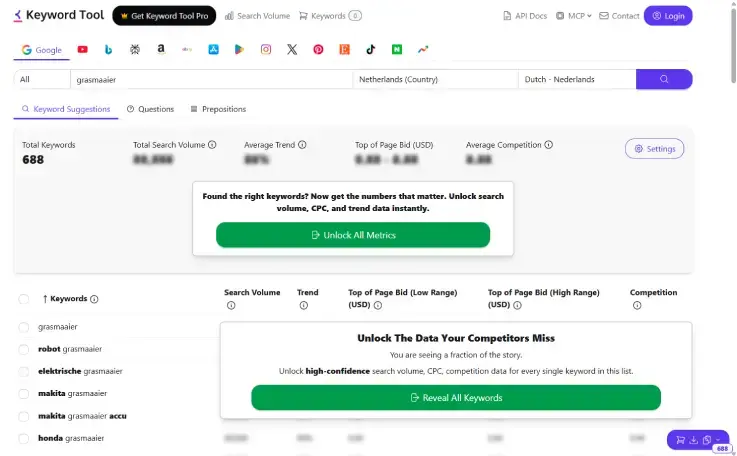Open the Settings button
Screen dimensions: 737x456
click(654, 149)
